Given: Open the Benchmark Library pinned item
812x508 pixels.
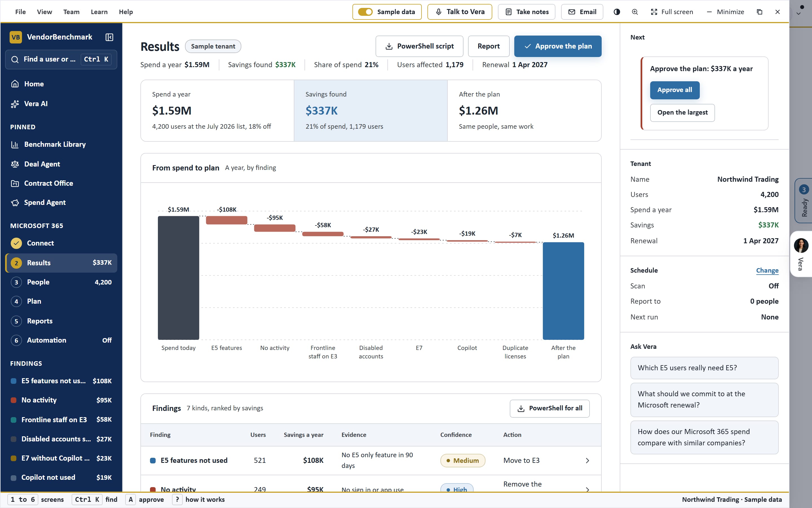Looking at the screenshot, I should pos(61,144).
